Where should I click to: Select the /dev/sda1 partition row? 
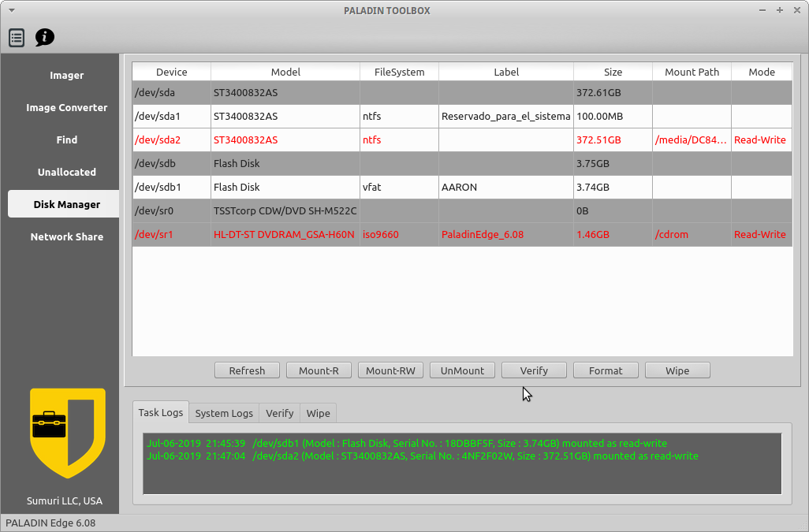click(x=462, y=117)
